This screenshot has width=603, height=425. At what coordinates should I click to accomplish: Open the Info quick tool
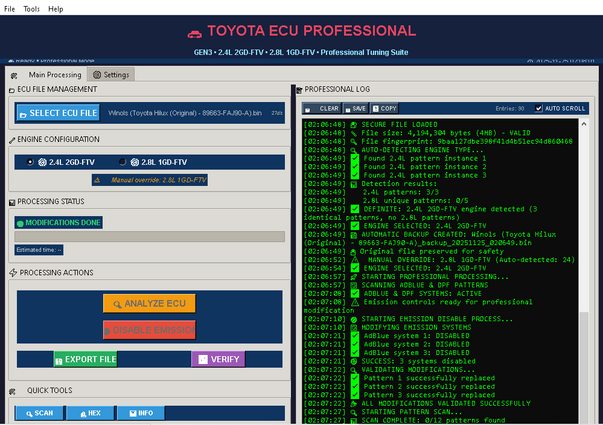(x=141, y=413)
